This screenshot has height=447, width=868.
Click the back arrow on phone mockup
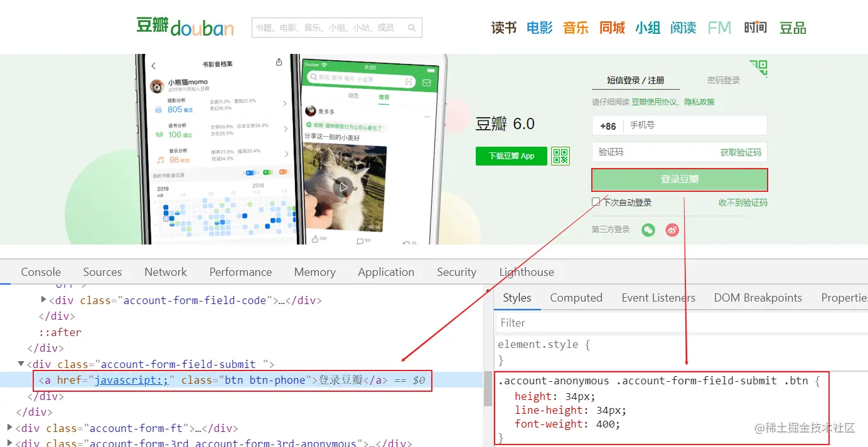point(154,65)
